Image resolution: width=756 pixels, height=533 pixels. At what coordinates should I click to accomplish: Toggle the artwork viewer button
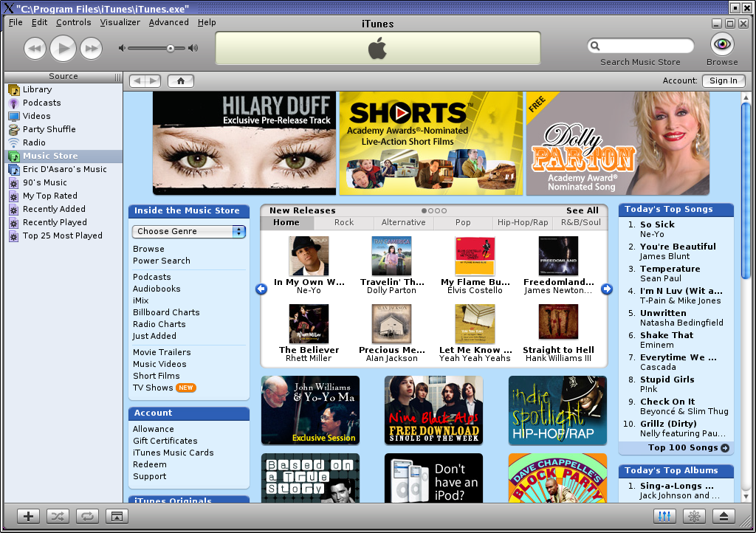pos(117,517)
